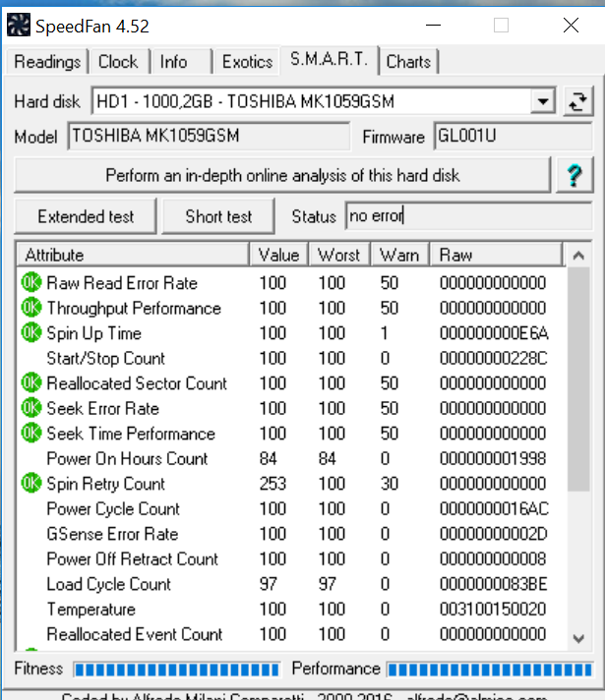Click OK icon next to Spin Up Time
This screenshot has height=700, width=605.
(31, 333)
